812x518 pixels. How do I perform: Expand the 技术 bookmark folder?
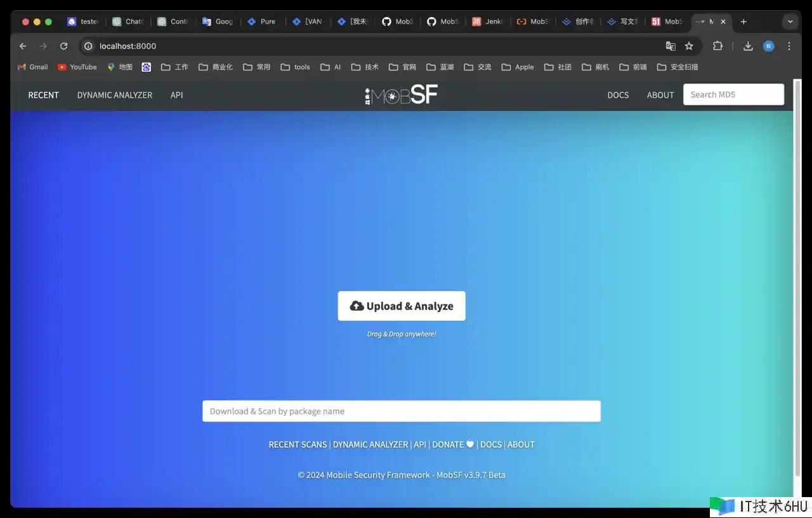click(365, 67)
